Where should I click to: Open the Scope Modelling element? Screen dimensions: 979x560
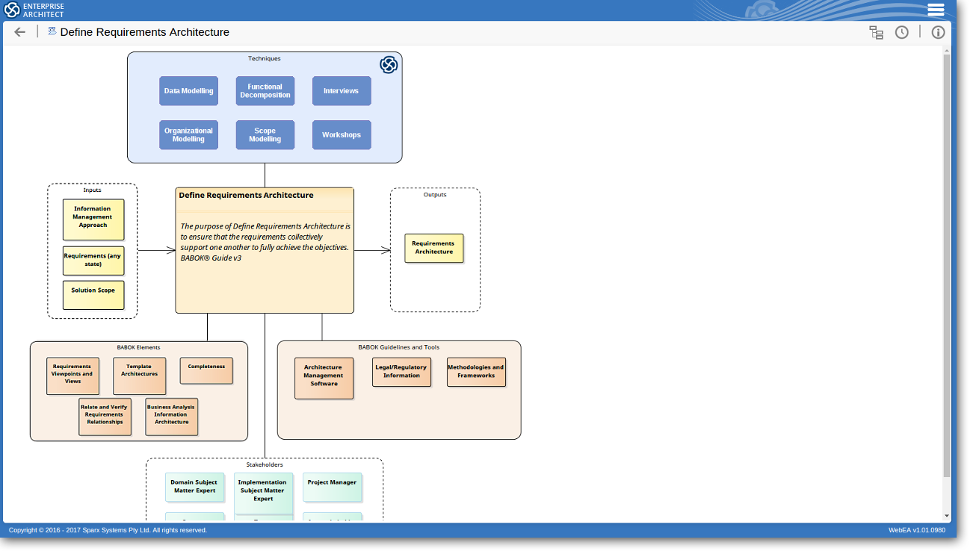click(265, 135)
